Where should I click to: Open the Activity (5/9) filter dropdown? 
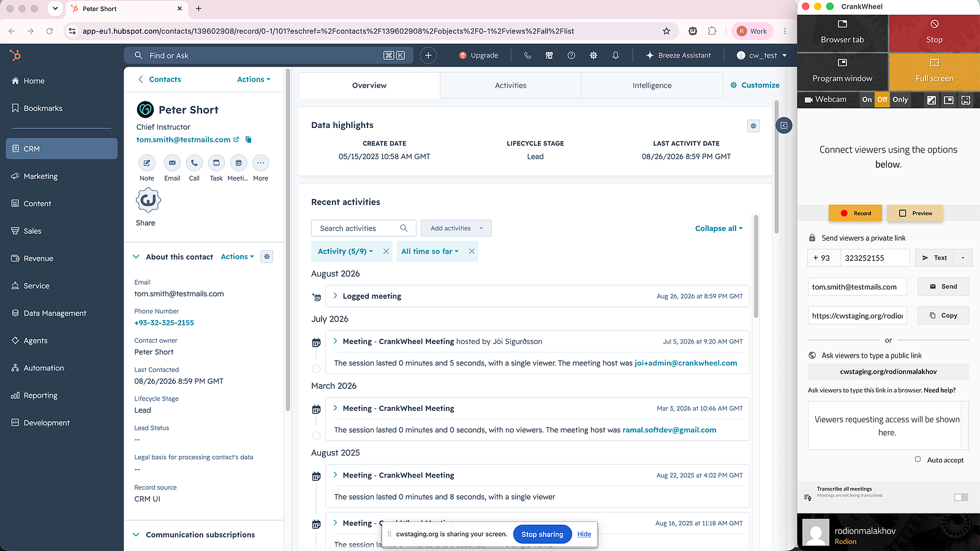tap(345, 252)
